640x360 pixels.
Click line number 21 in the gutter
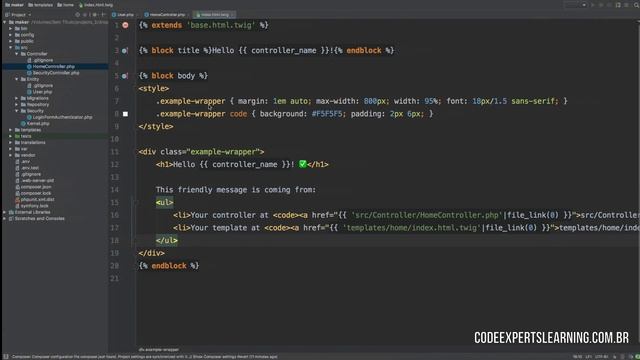click(115, 278)
